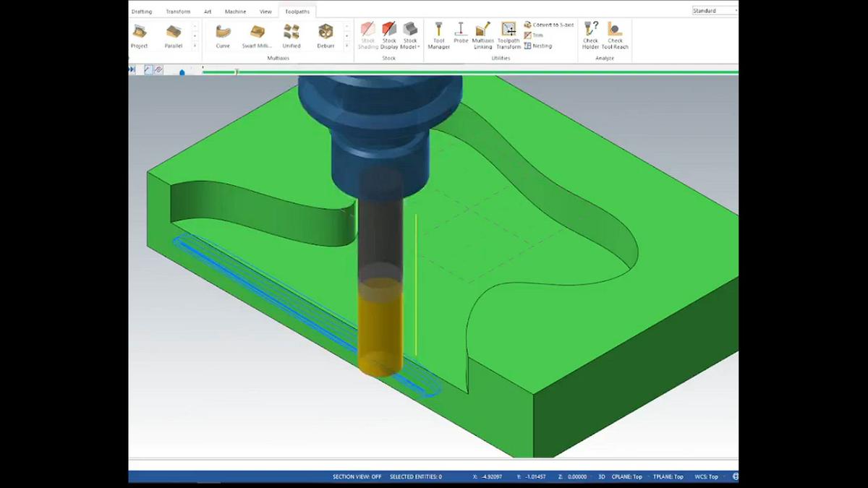This screenshot has height=488, width=868.
Task: Expand the multiaxis toolpath gallery
Action: click(346, 46)
